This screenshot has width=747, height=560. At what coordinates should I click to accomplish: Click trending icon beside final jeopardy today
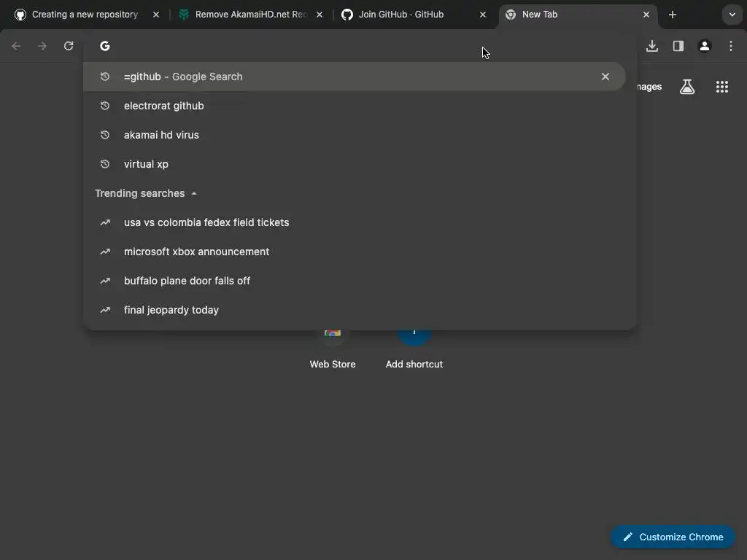pyautogui.click(x=105, y=309)
